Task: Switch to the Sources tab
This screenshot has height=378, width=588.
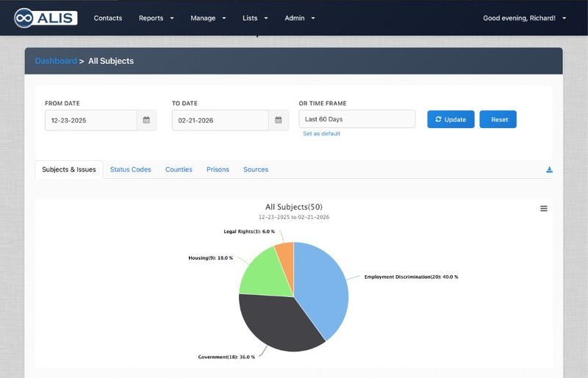Action: coord(256,170)
